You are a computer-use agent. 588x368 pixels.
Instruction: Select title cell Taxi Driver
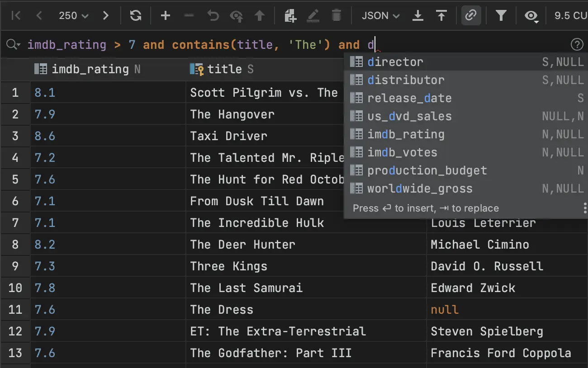coord(265,136)
